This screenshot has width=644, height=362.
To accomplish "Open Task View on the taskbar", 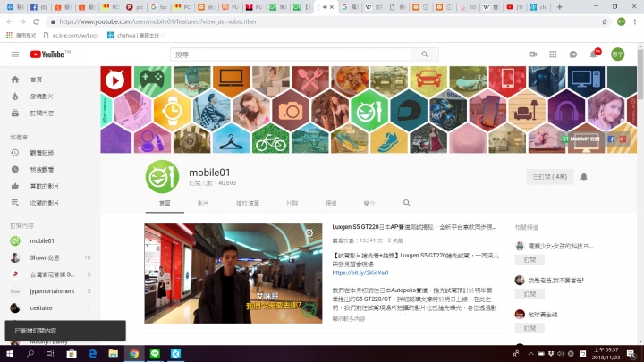I will coord(50,353).
